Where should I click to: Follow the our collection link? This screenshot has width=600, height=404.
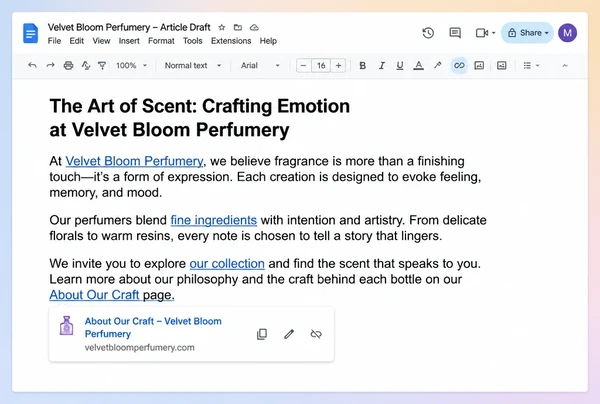click(x=227, y=264)
